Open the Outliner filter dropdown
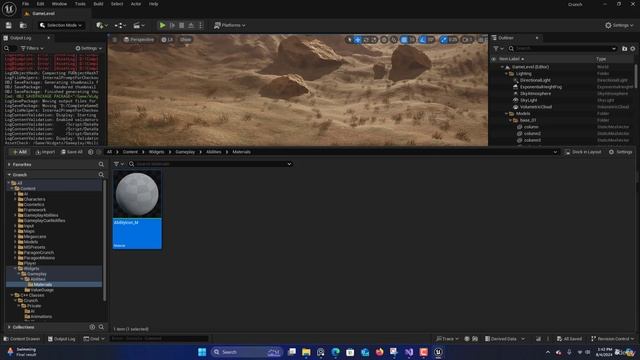The width and height of the screenshot is (640, 360). [x=498, y=49]
